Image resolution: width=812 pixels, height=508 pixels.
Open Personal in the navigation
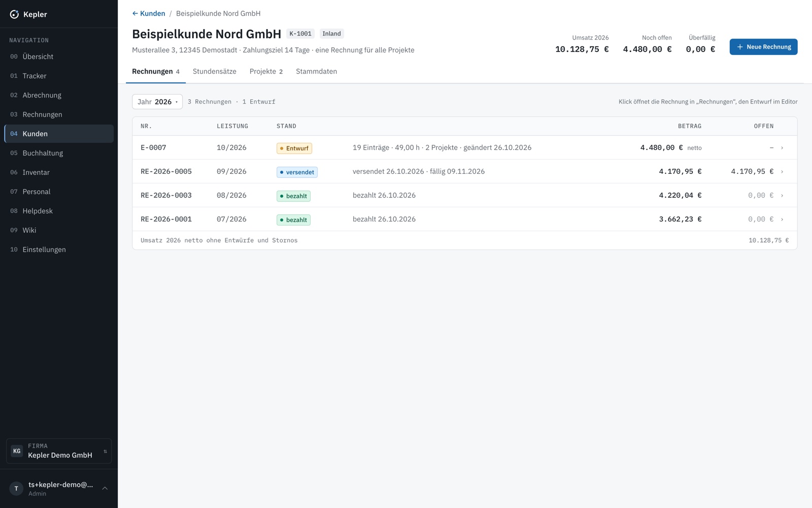tap(59, 192)
